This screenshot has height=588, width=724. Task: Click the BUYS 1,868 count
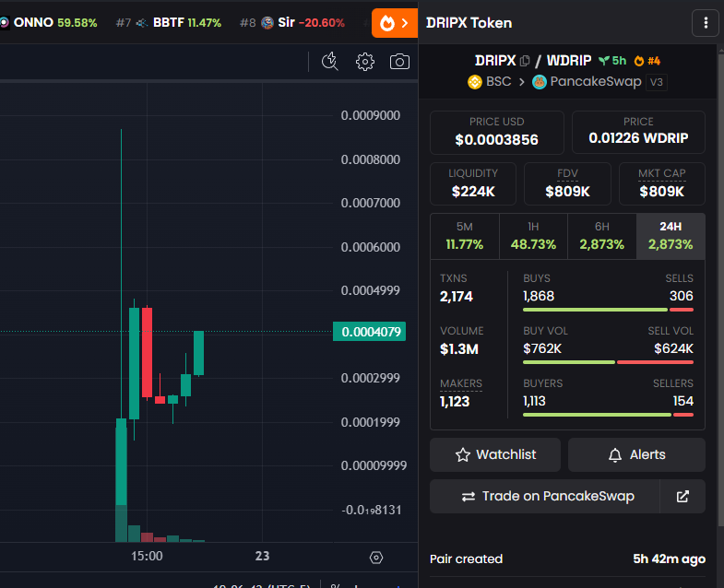pos(539,296)
